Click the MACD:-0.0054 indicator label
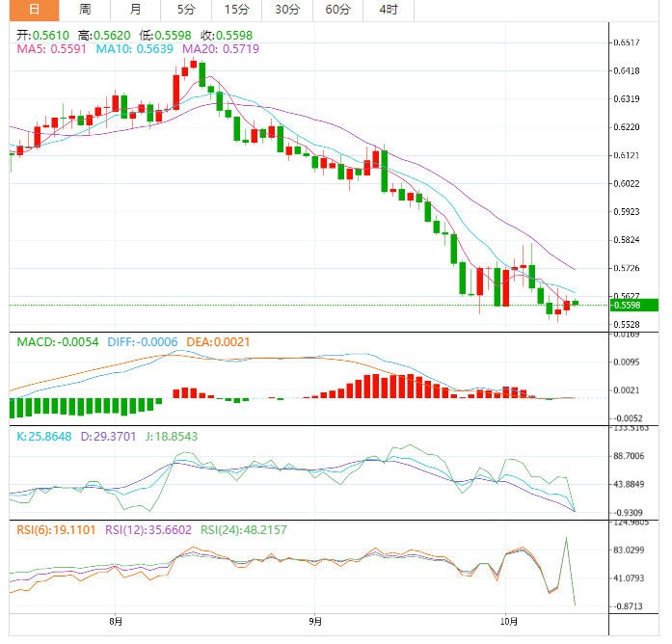Screen dimensions: 672x644 point(58,342)
